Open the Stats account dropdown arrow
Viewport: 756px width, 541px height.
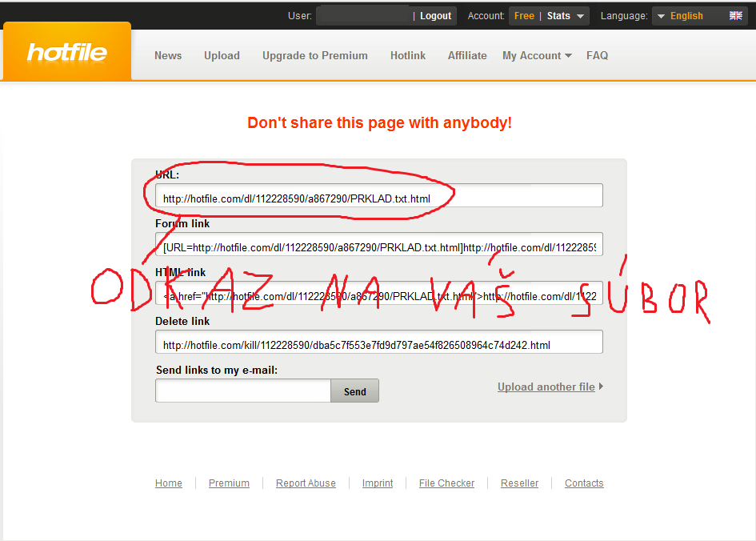coord(579,16)
